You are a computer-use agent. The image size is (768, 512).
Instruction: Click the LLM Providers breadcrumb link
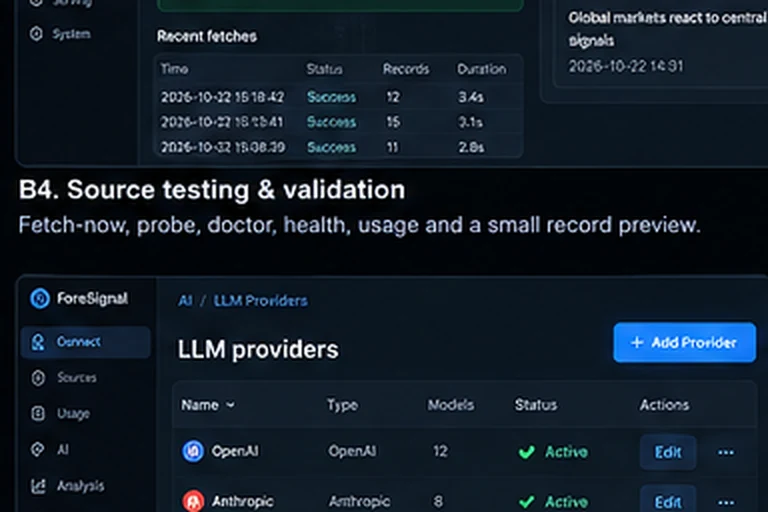pos(261,300)
